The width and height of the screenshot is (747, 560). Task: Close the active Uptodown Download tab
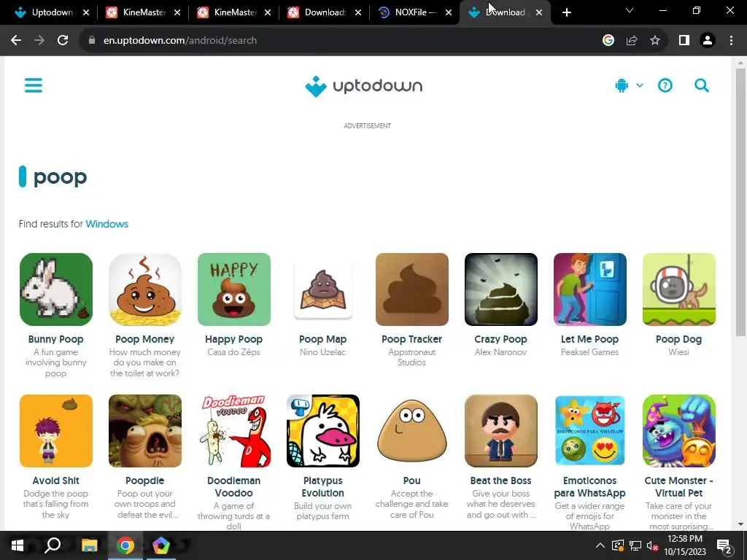(539, 12)
